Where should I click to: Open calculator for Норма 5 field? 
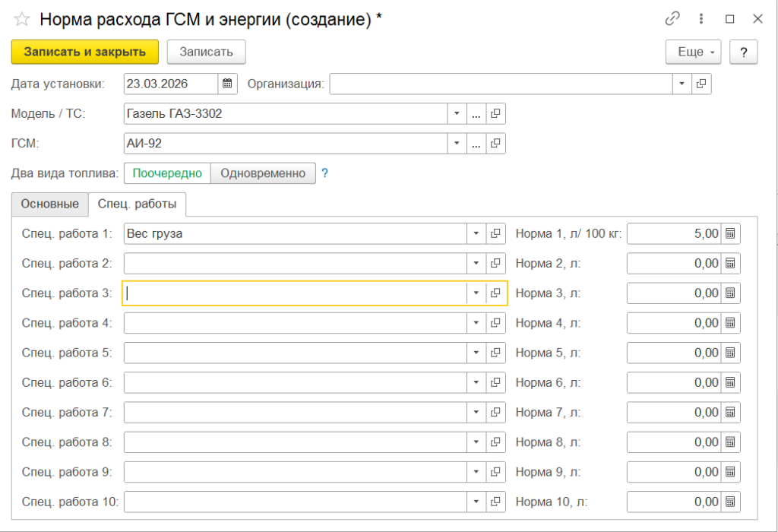(730, 353)
